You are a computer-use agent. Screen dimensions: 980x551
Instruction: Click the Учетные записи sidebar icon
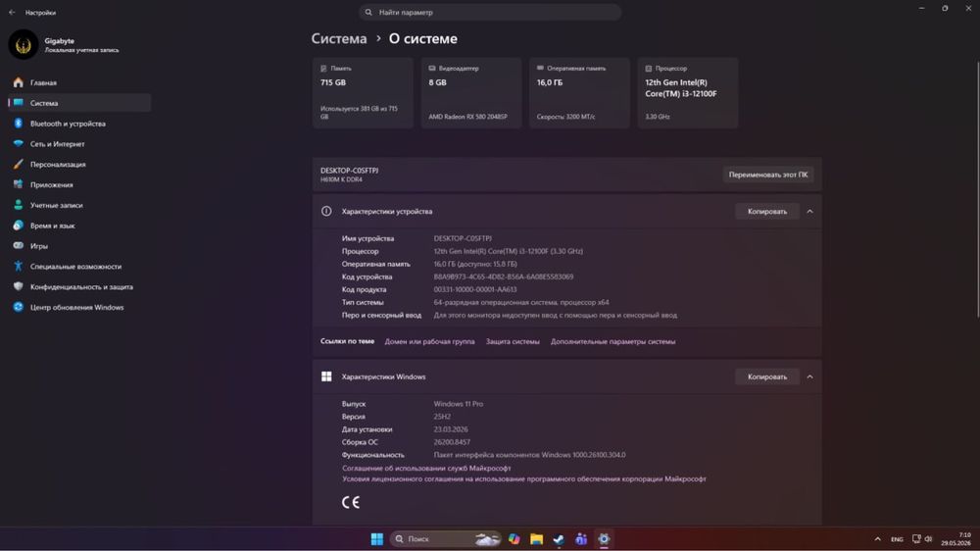[x=18, y=205]
